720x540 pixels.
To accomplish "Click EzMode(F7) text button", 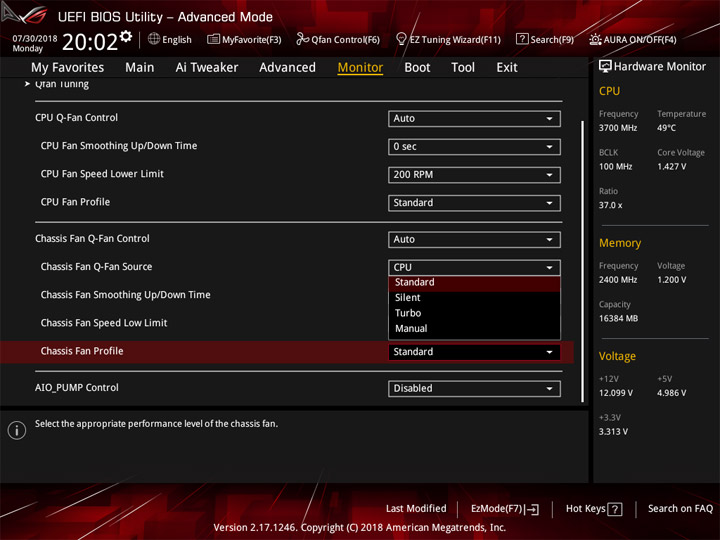I will pos(496,509).
